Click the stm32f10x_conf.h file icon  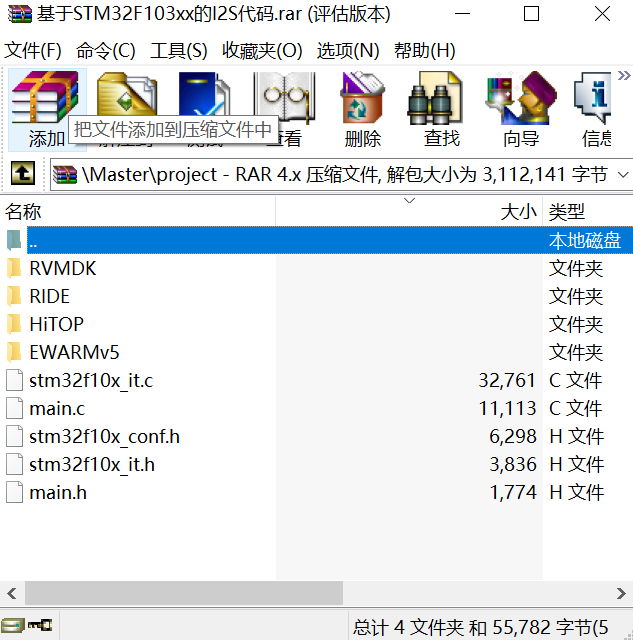[x=14, y=436]
